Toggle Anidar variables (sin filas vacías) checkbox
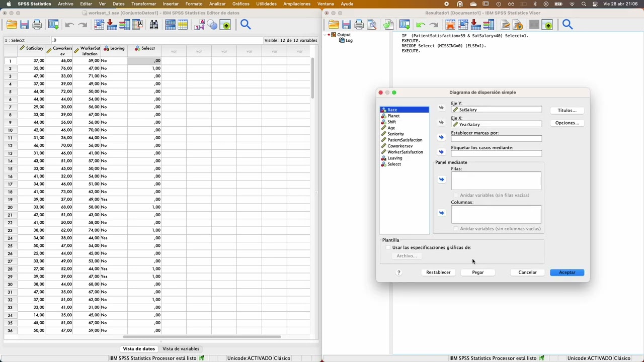Screen dimensions: 644x362 point(456,195)
